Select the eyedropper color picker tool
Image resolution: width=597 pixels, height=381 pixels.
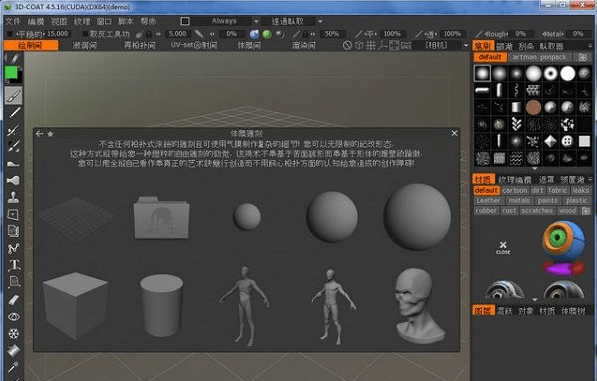(x=14, y=367)
